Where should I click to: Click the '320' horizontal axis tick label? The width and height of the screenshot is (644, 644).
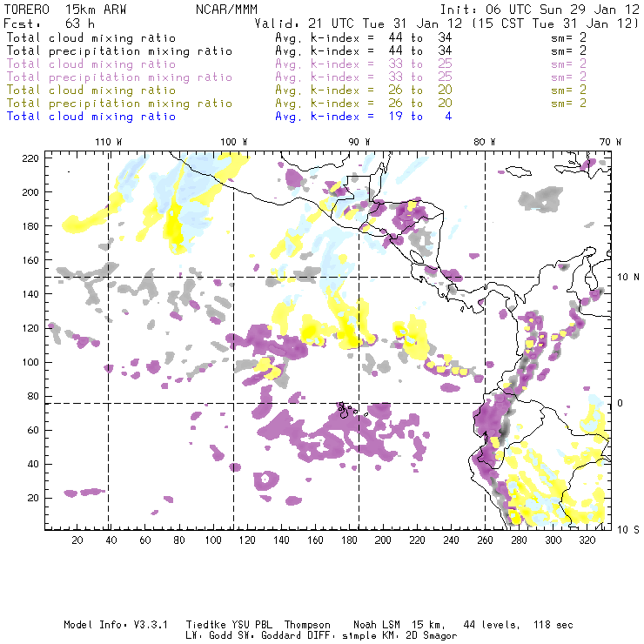pos(587,540)
